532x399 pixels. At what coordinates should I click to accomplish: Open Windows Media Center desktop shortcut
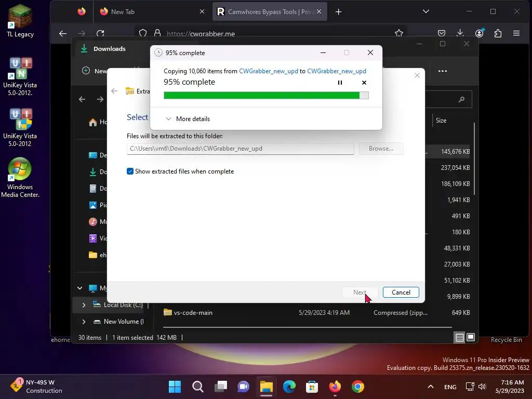click(x=20, y=178)
